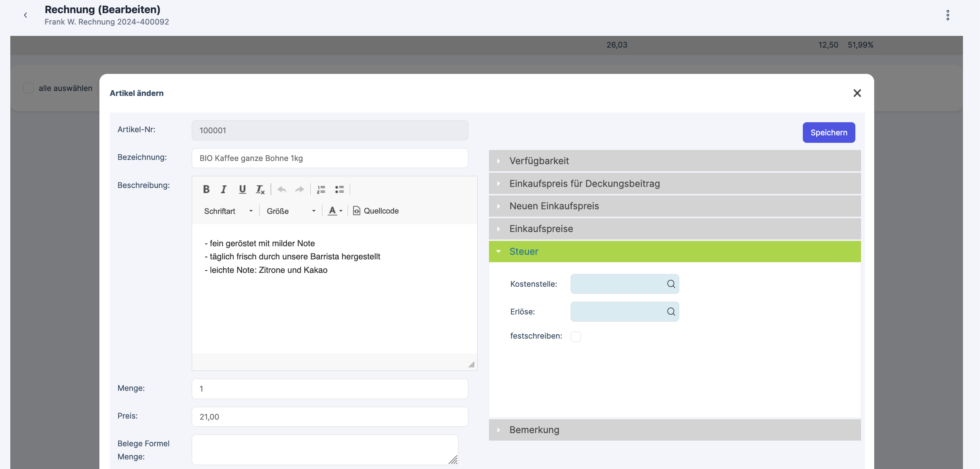This screenshot has height=469, width=980.
Task: Insert a numbered list
Action: pyautogui.click(x=321, y=189)
